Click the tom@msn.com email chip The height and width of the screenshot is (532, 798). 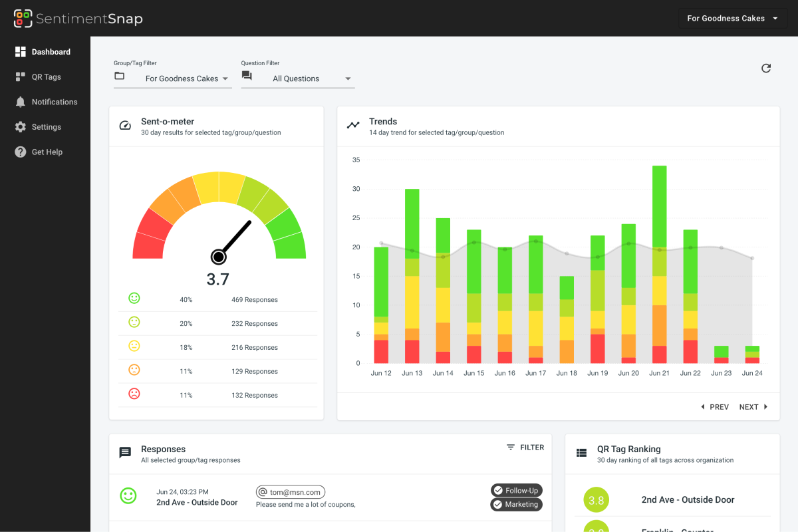291,492
